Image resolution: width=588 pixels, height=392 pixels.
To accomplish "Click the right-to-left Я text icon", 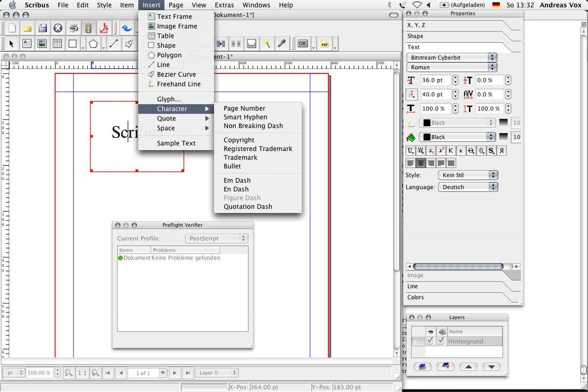I will point(502,151).
